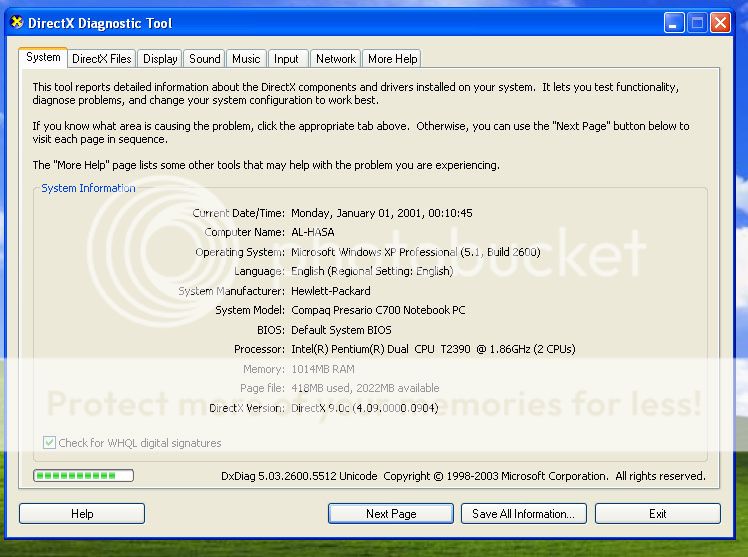Click the 'Current Date/Time:' label
The image size is (748, 557).
(239, 213)
